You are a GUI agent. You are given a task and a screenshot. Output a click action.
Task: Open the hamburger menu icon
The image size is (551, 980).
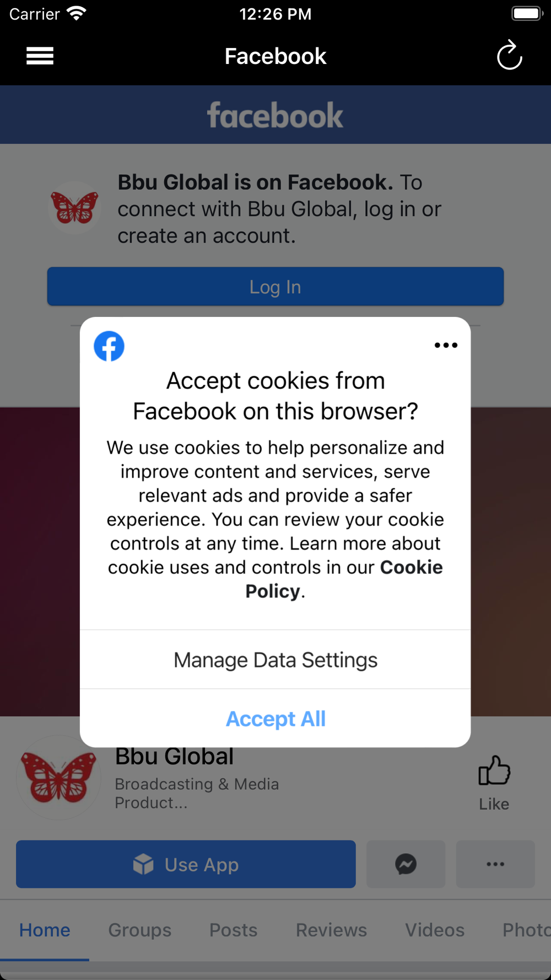coord(40,56)
